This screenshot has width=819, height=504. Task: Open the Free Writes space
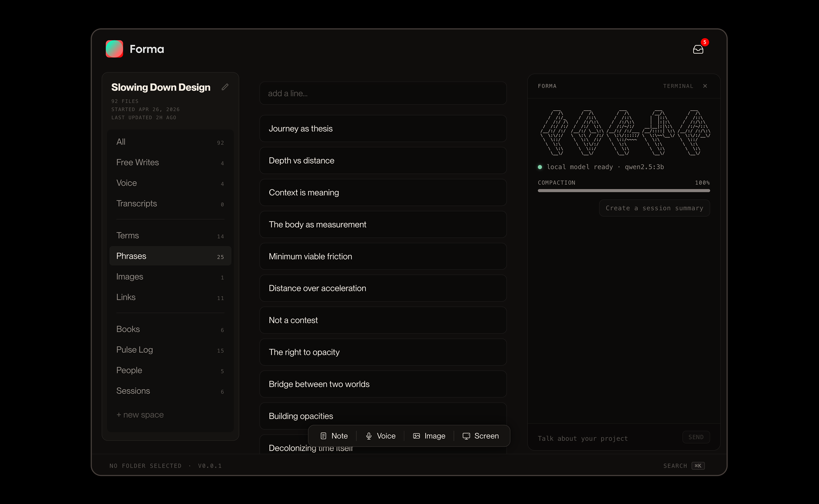[170, 162]
